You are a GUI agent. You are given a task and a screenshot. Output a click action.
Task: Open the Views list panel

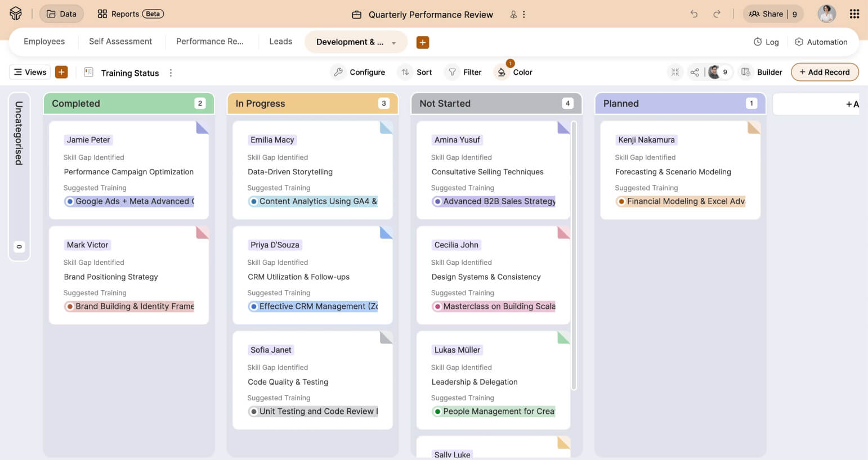(30, 72)
